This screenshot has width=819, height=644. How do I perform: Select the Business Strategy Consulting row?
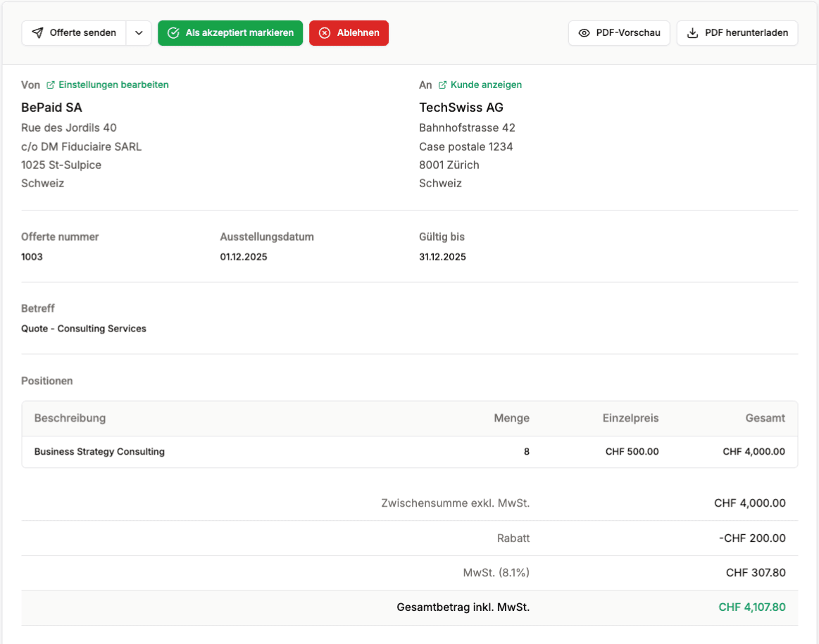[x=99, y=452]
